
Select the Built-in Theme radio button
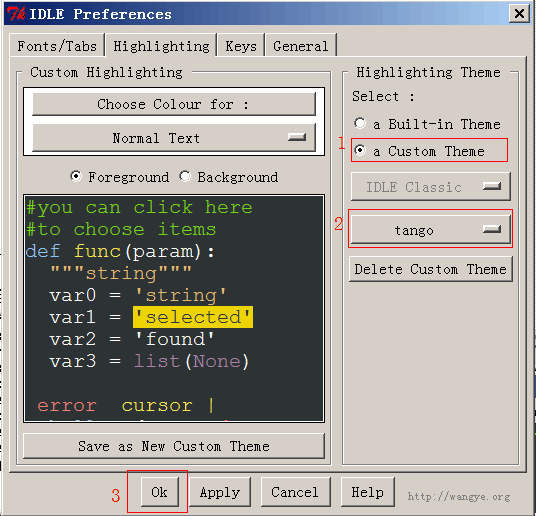tap(360, 123)
